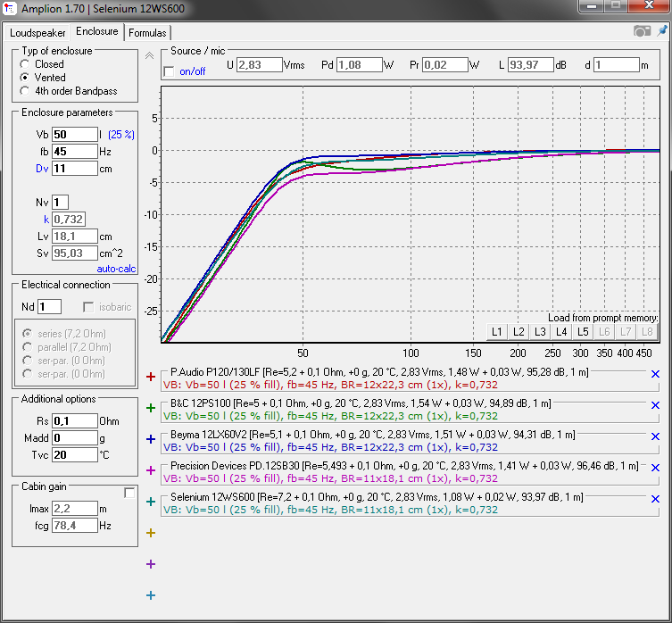This screenshot has height=623, width=672.
Task: Click the d distance field
Action: pyautogui.click(x=617, y=65)
